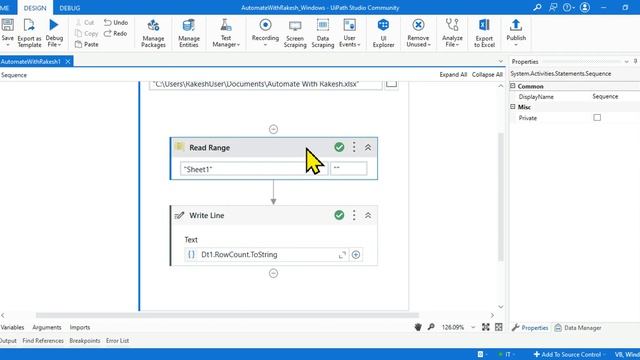Click Expand All link
The width and height of the screenshot is (640, 360).
[x=453, y=75]
